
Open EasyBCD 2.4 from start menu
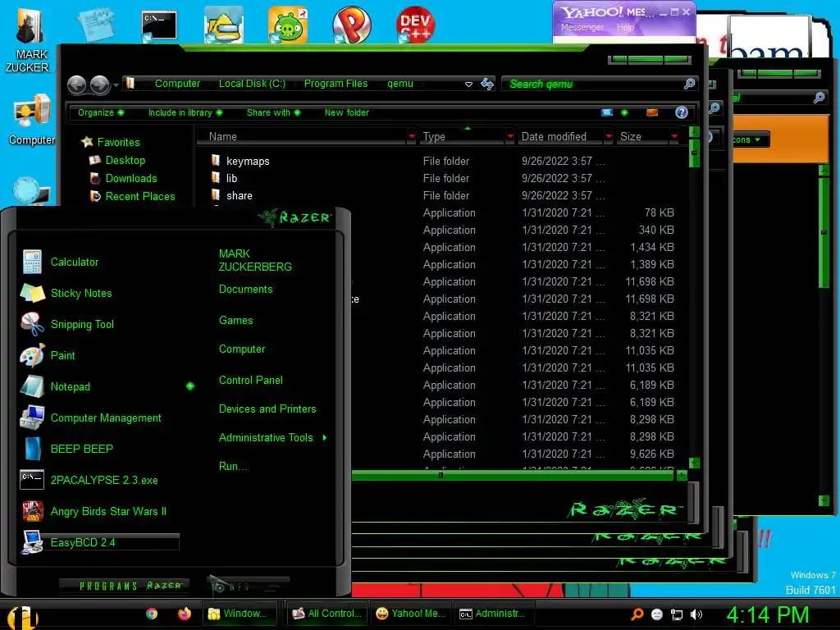point(99,542)
